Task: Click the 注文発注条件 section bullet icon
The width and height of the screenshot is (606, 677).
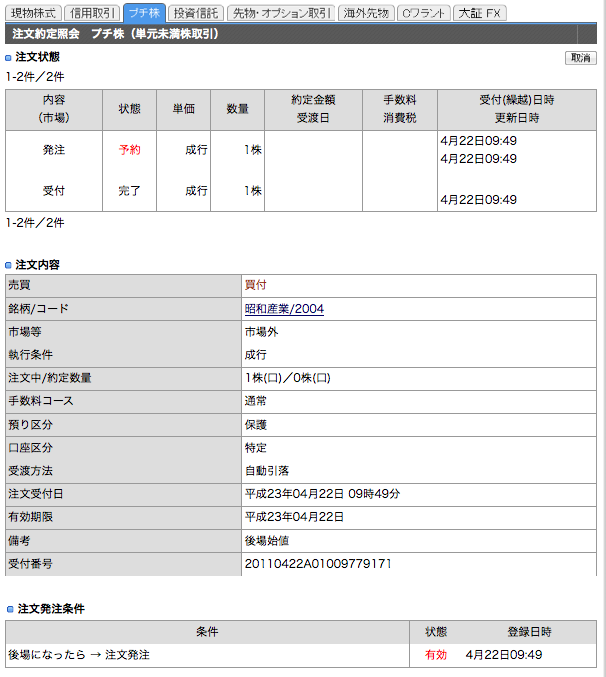Action: pos(10,609)
